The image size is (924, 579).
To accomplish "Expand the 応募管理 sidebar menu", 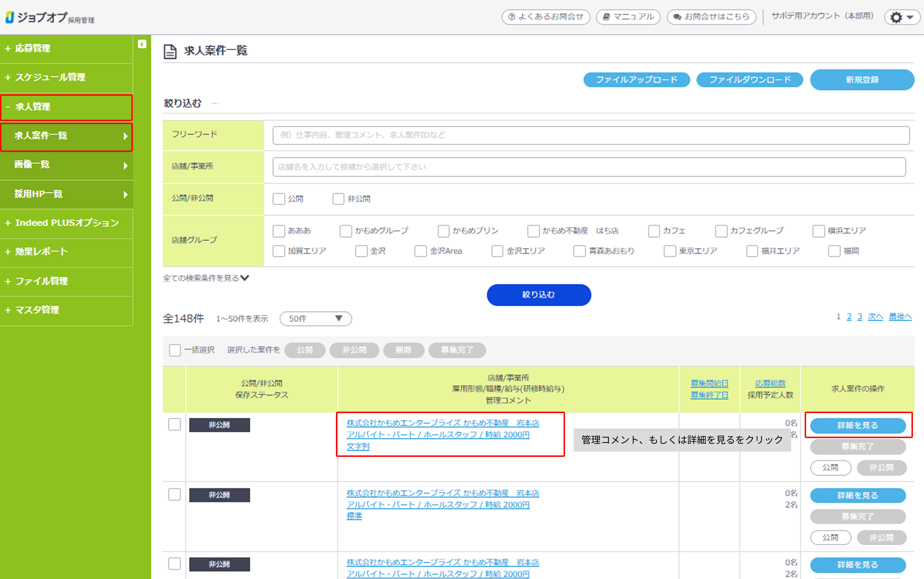I will [x=32, y=48].
